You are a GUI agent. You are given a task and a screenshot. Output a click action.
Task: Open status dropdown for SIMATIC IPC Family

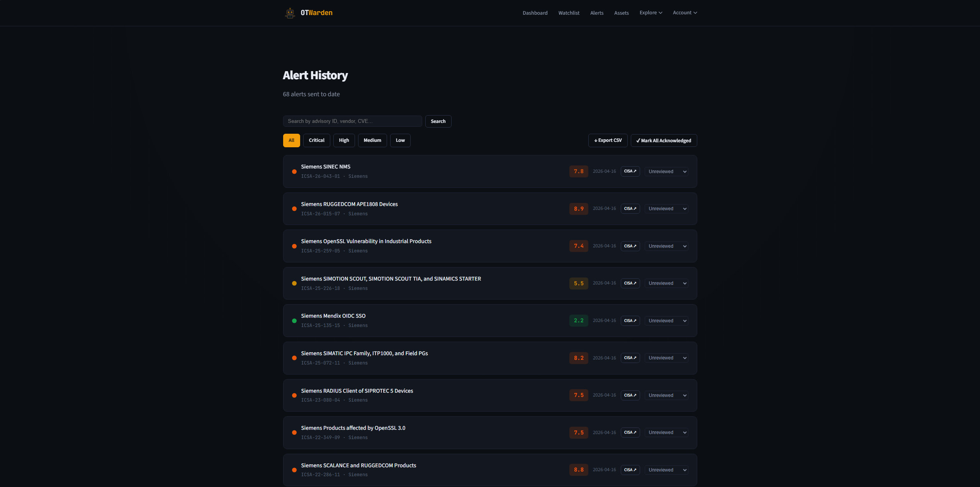click(666, 358)
